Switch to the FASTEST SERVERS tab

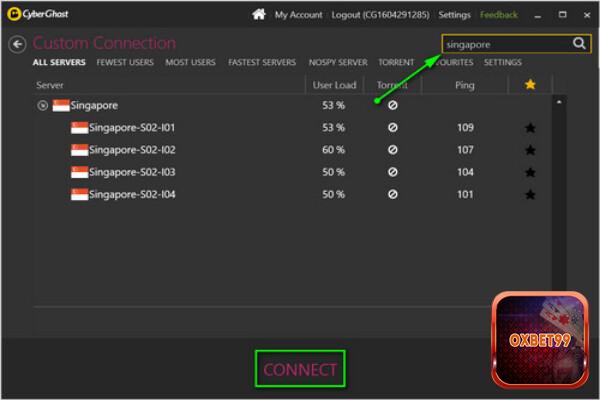point(262,62)
